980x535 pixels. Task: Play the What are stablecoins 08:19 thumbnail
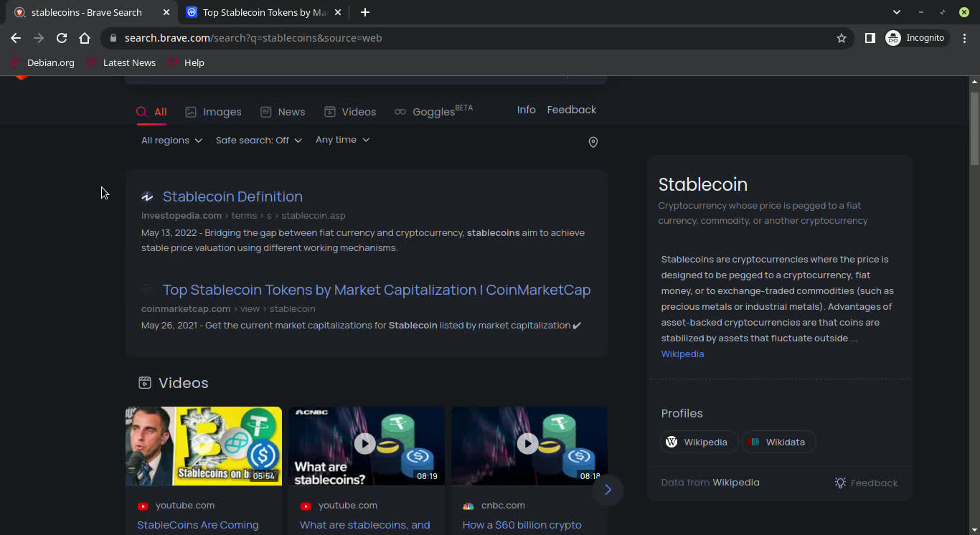pos(367,446)
